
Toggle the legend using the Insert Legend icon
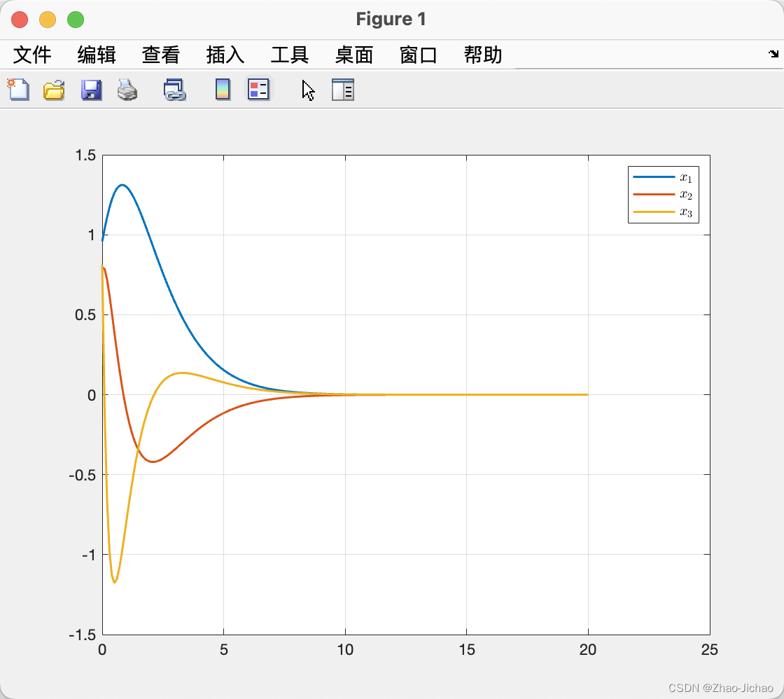point(258,90)
